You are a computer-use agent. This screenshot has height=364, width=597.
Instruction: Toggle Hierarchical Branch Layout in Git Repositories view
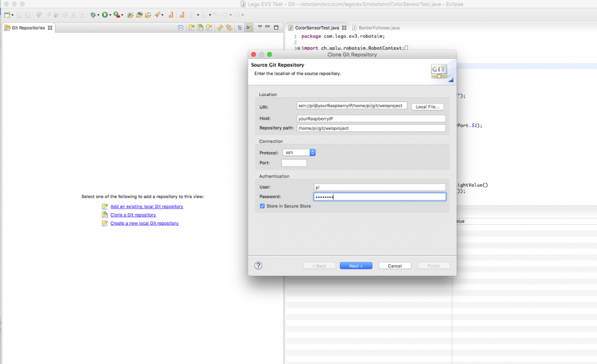tap(241, 27)
